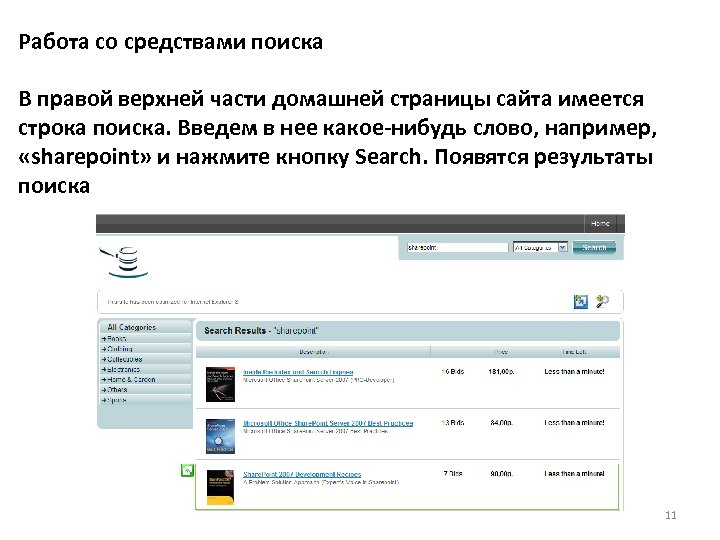Open the first search result title link
Viewport: 720px width, 540px height.
pos(298,372)
